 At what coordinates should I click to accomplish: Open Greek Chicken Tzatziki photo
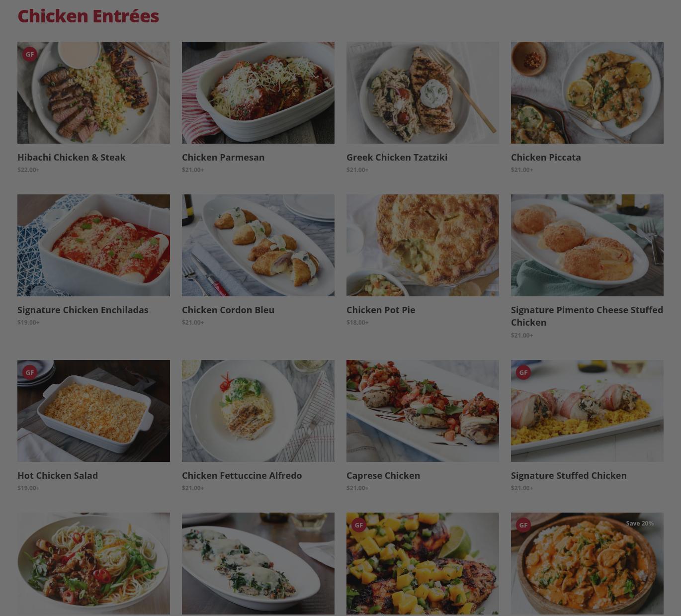[x=423, y=92]
